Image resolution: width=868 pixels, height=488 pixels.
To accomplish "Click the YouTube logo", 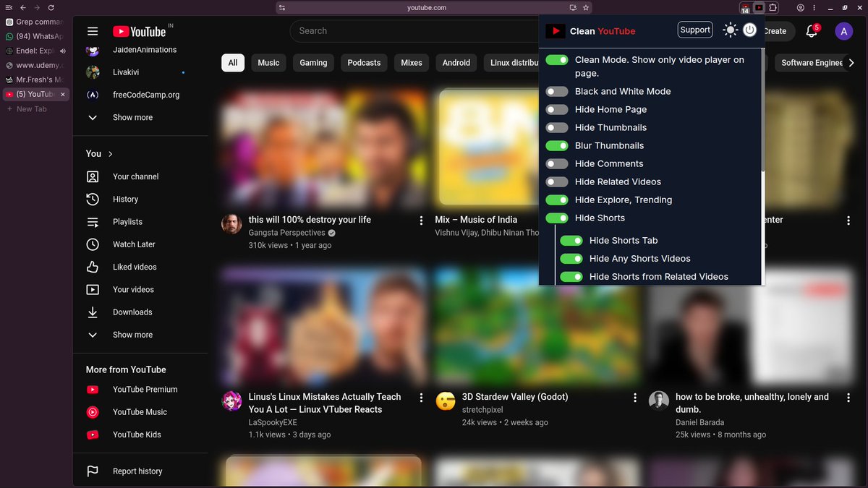I will (x=140, y=31).
